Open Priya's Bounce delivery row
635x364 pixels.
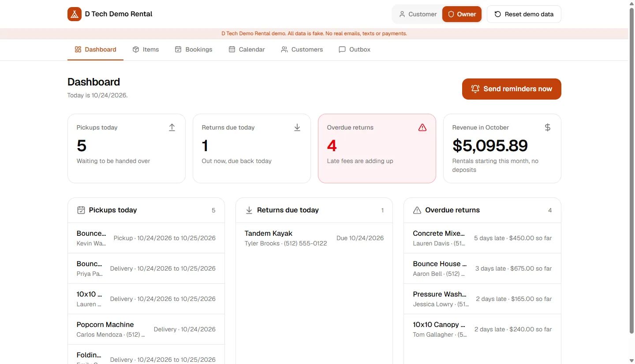(x=146, y=268)
